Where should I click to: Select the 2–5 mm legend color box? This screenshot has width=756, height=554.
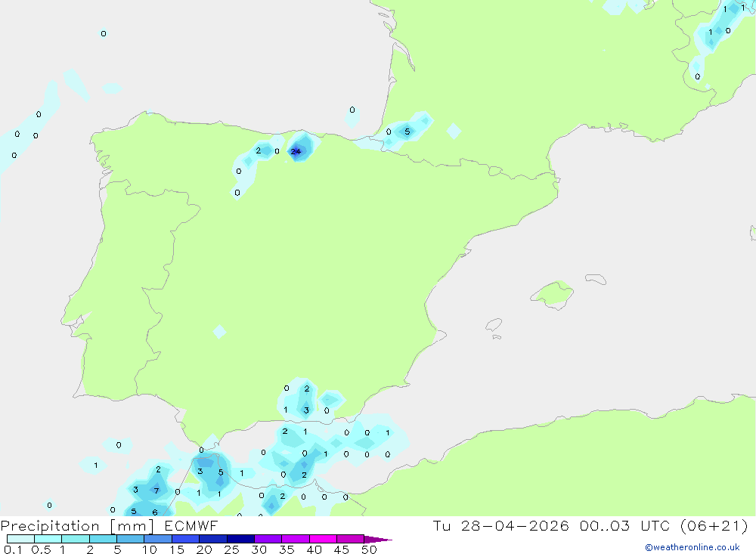click(103, 539)
